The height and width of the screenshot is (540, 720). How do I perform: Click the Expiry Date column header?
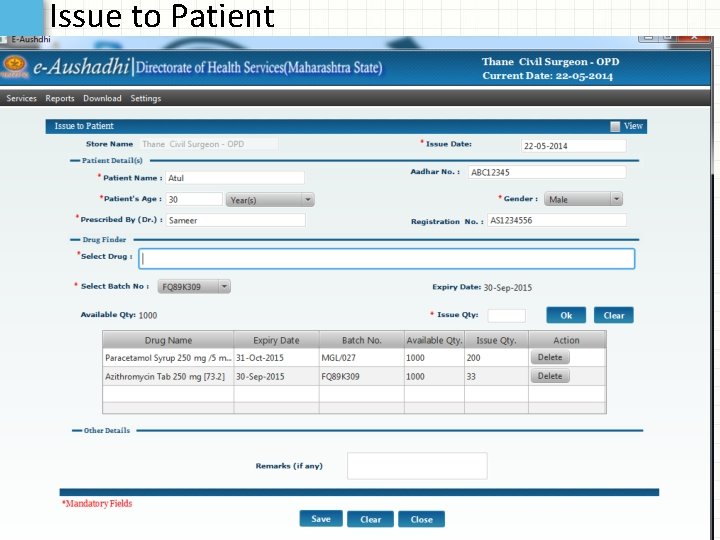click(x=276, y=340)
